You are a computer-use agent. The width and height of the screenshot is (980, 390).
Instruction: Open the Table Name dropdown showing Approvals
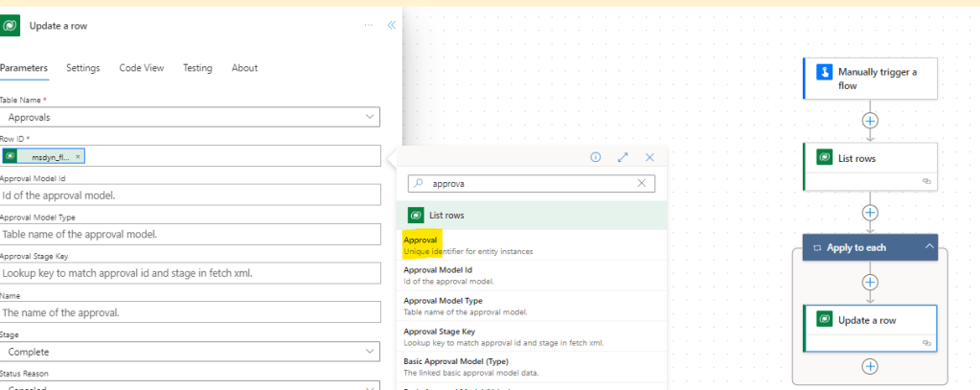190,117
